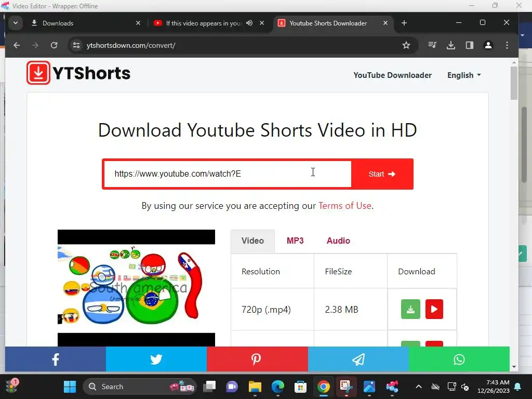Open Chrome three-dot menu
This screenshot has width=532, height=399.
click(x=507, y=45)
